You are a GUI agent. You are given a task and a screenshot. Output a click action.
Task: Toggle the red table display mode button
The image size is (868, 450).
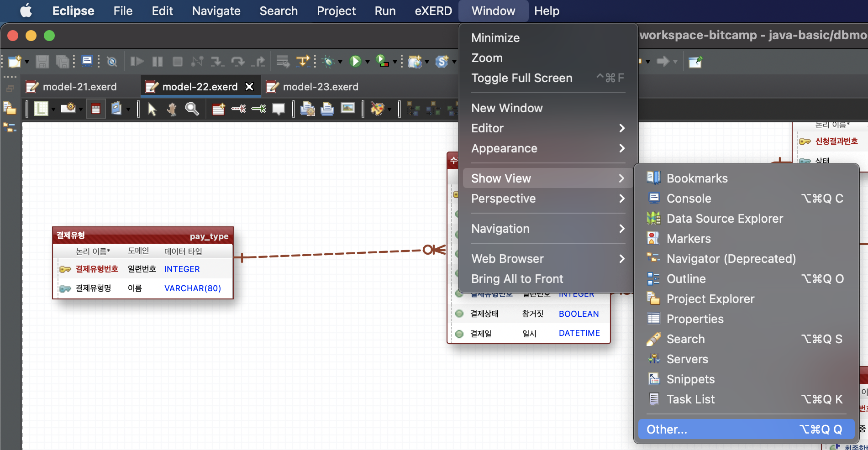(96, 109)
